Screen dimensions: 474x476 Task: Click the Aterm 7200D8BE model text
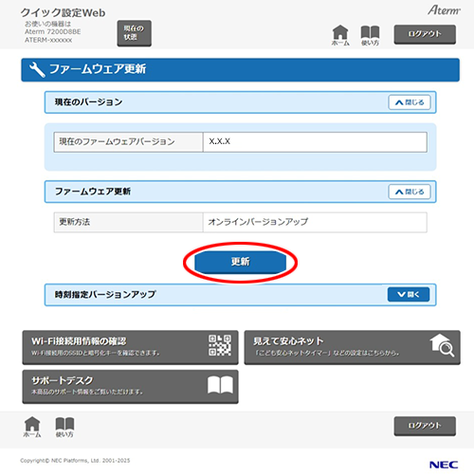[x=53, y=31]
